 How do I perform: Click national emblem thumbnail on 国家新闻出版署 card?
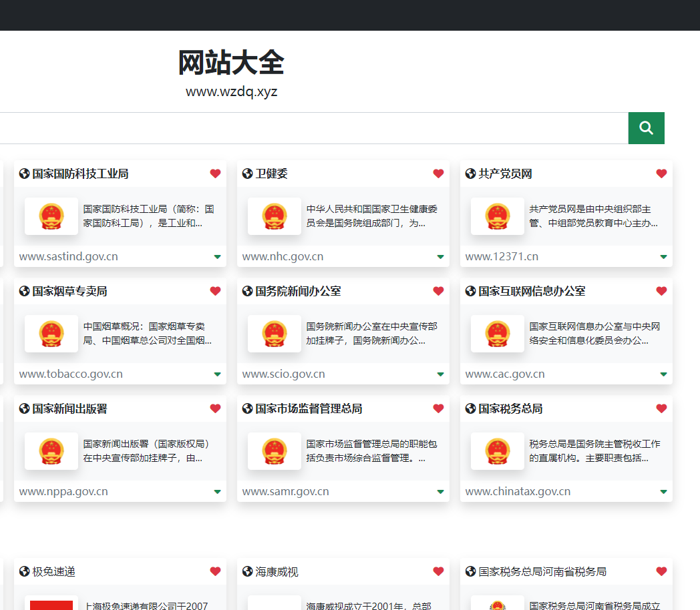click(x=51, y=451)
